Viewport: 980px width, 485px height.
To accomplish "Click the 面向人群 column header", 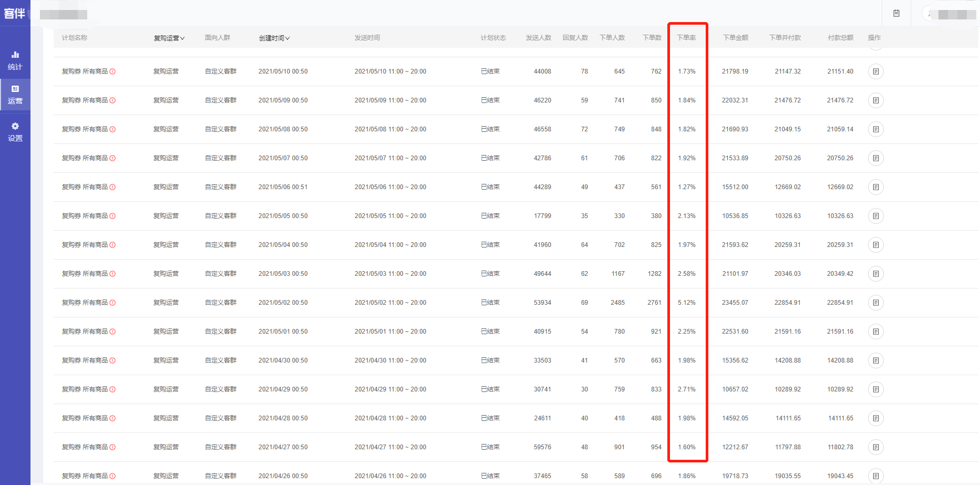I will (218, 38).
